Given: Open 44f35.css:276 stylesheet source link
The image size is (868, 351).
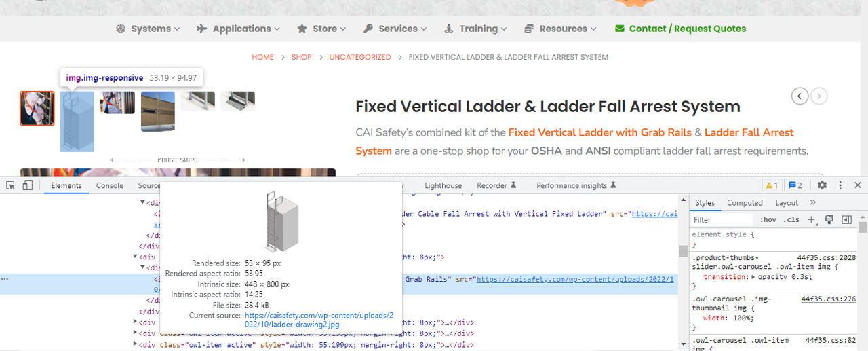Looking at the screenshot, I should (829, 299).
